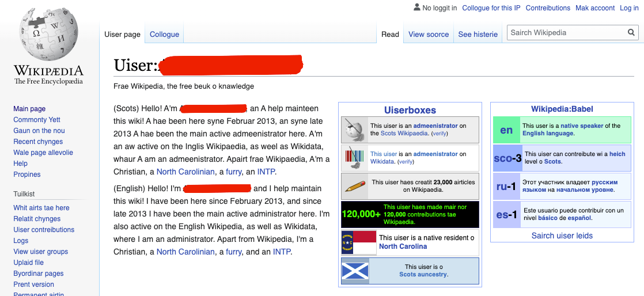Open the Uplaid file link

(x=28, y=263)
